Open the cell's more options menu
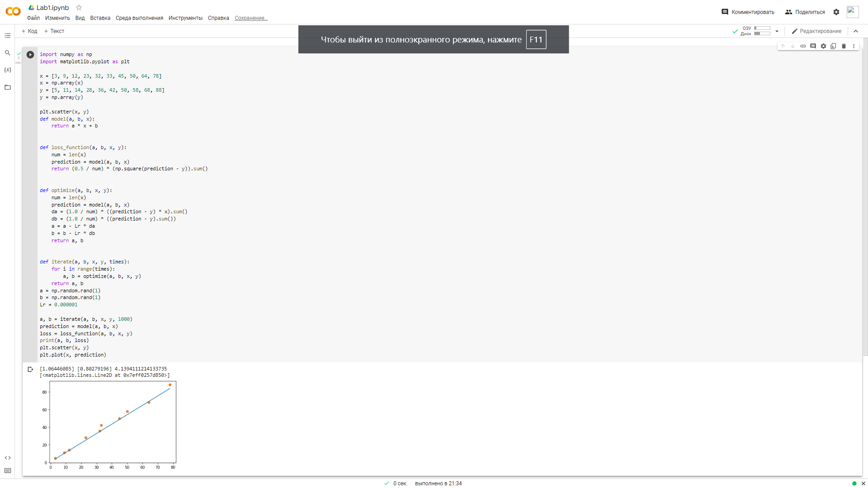The height and width of the screenshot is (488, 868). click(x=854, y=46)
